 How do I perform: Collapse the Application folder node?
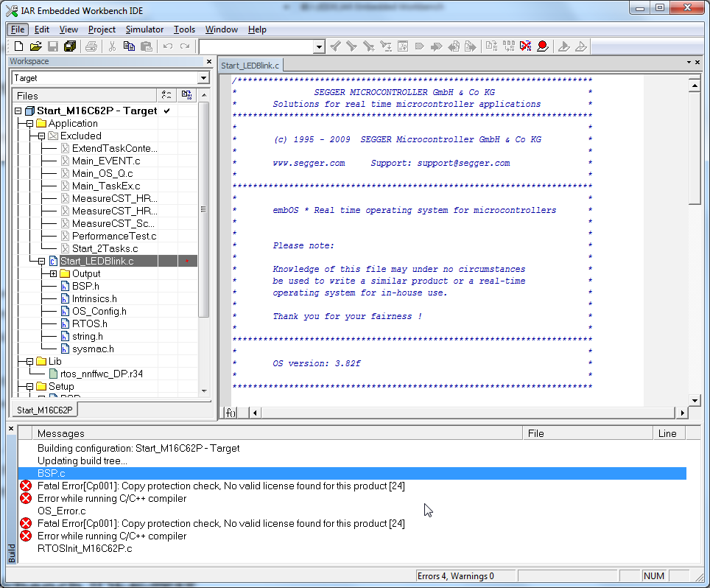click(x=29, y=124)
